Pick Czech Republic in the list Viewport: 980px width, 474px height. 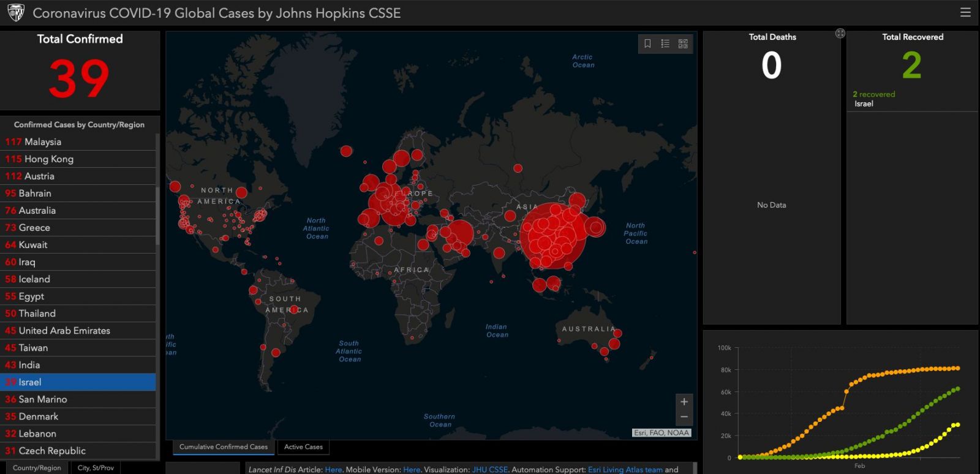pos(78,450)
